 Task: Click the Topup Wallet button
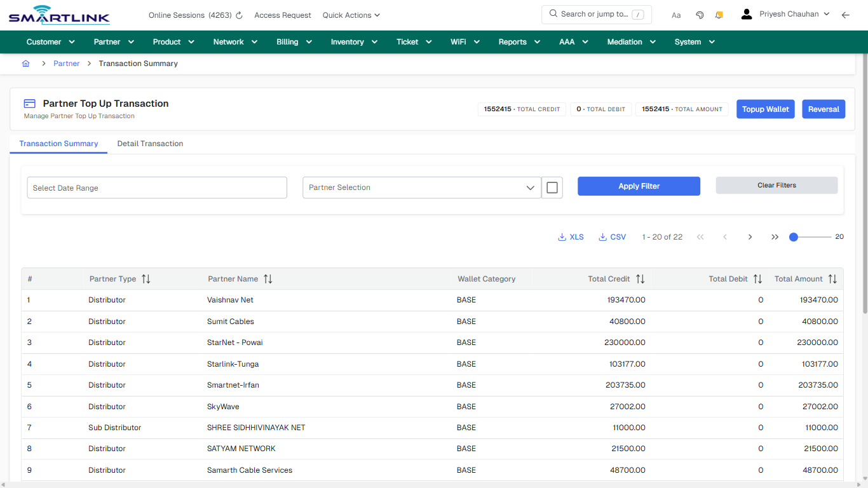[x=765, y=109]
